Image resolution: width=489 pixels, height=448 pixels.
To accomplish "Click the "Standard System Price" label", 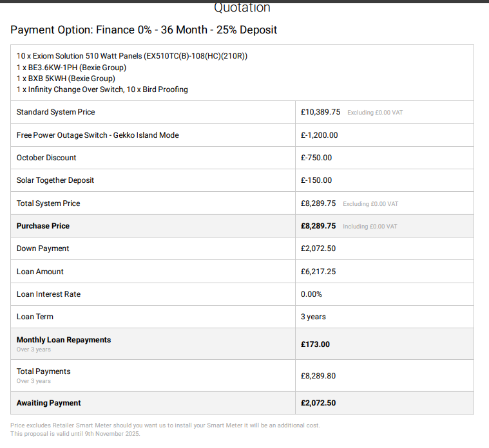I will (56, 112).
